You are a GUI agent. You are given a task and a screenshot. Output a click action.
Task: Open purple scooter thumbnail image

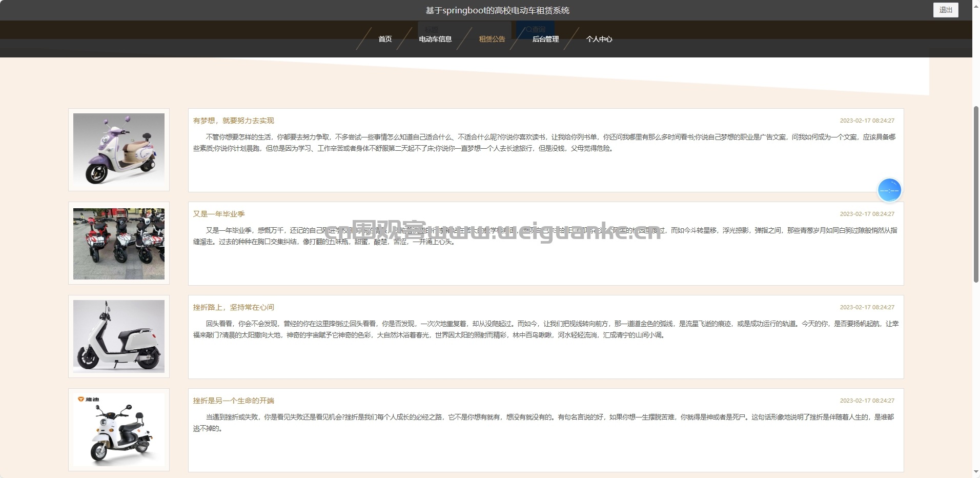click(x=119, y=150)
